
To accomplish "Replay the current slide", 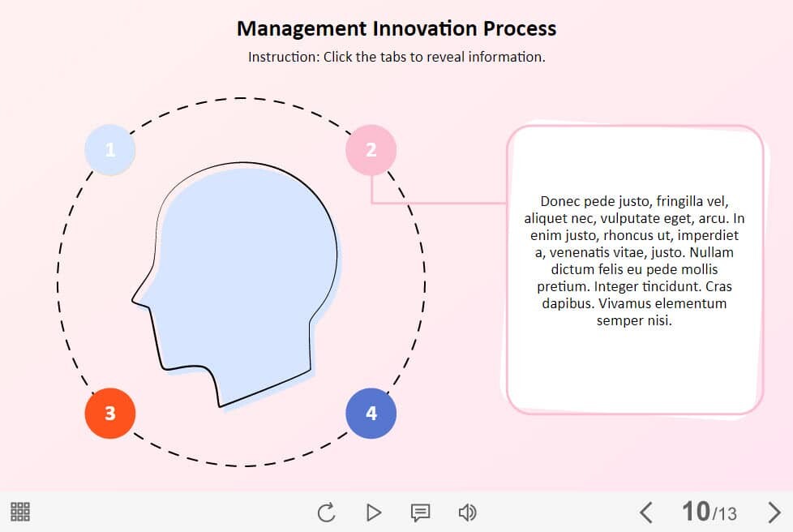I will [x=326, y=513].
